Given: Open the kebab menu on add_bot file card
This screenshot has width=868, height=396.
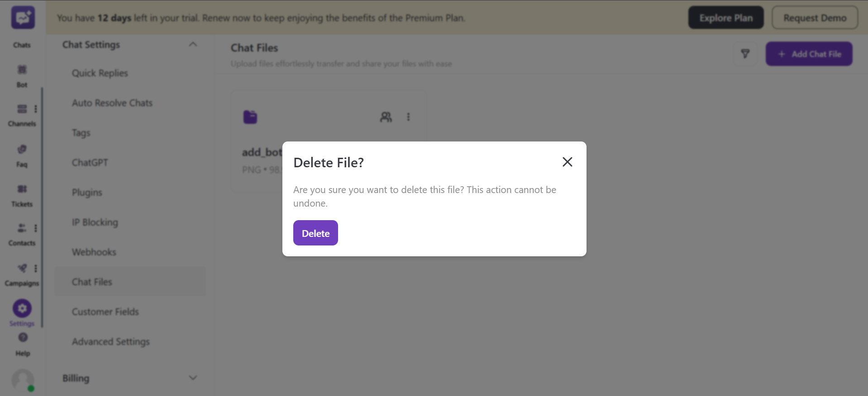Looking at the screenshot, I should 408,117.
